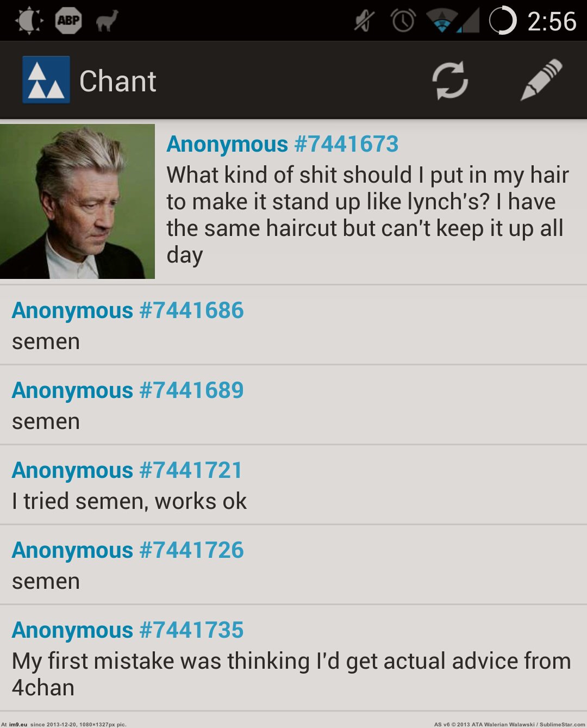The width and height of the screenshot is (587, 728).
Task: Select post header Anonymous #7441689
Action: tap(128, 390)
